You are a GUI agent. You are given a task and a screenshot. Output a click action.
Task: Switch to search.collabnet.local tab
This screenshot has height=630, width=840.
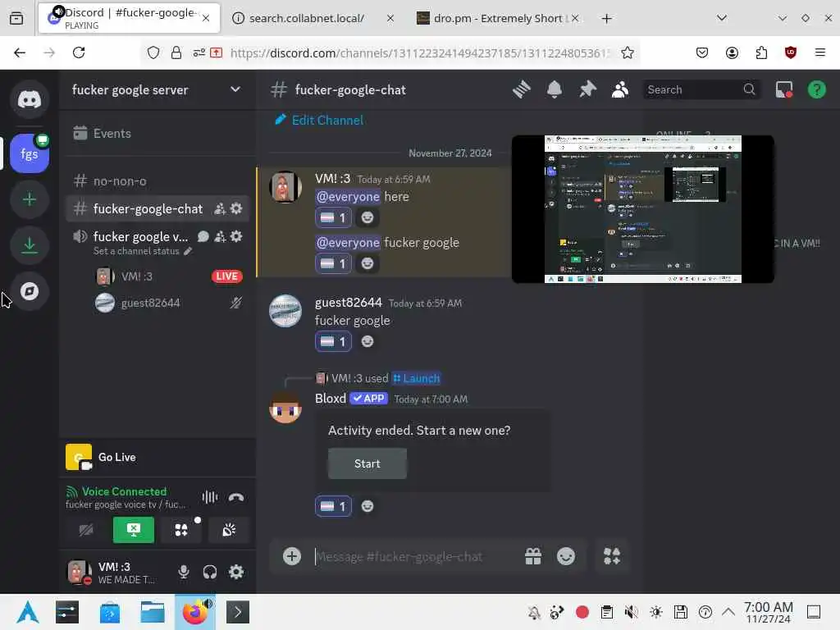(313, 18)
